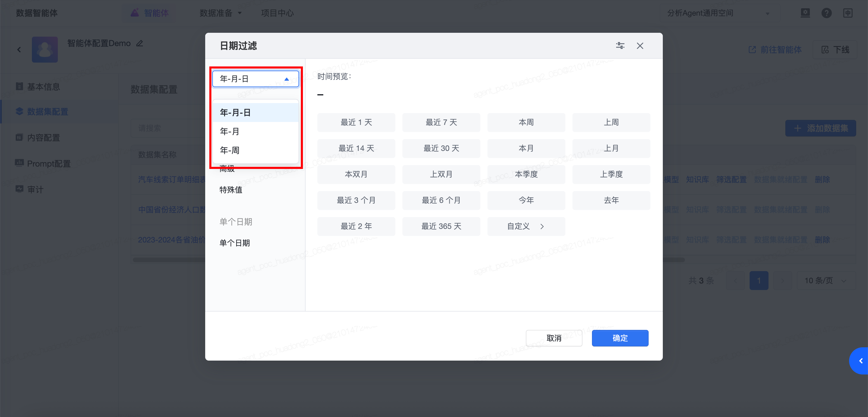Image resolution: width=868 pixels, height=417 pixels.
Task: Pick the 最近 14 天 preset
Action: (x=356, y=148)
